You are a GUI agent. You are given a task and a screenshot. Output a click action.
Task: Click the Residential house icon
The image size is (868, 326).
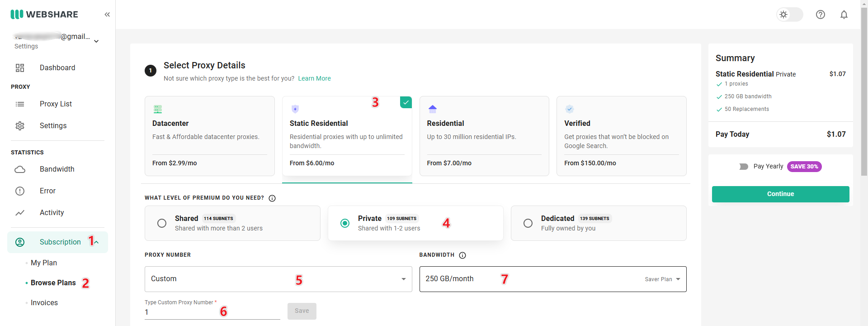pyautogui.click(x=433, y=109)
